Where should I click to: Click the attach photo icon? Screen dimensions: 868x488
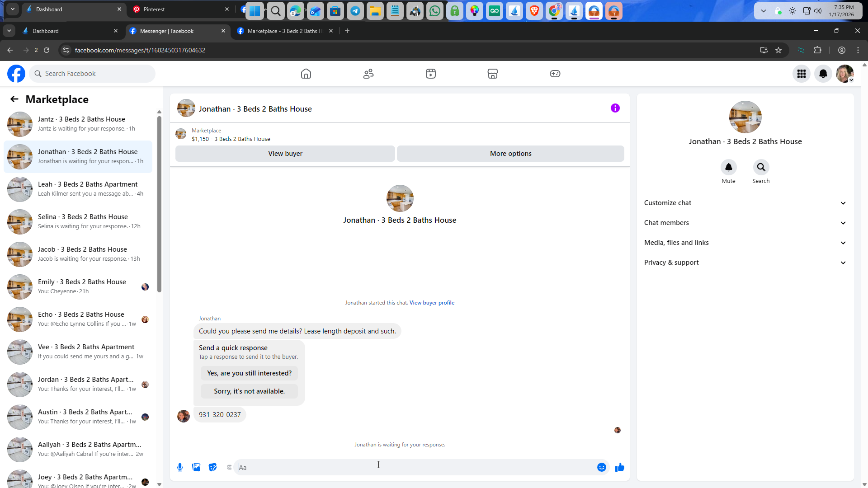point(196,467)
